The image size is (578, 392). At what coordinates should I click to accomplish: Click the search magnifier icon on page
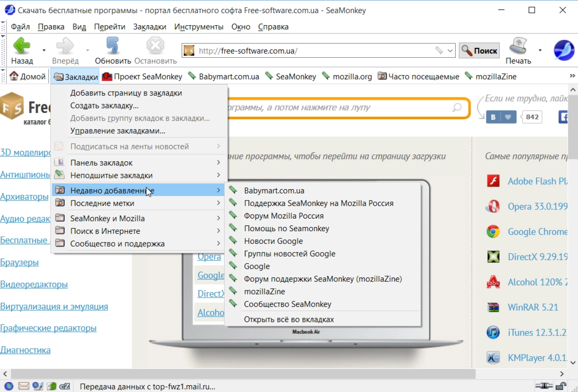[457, 107]
